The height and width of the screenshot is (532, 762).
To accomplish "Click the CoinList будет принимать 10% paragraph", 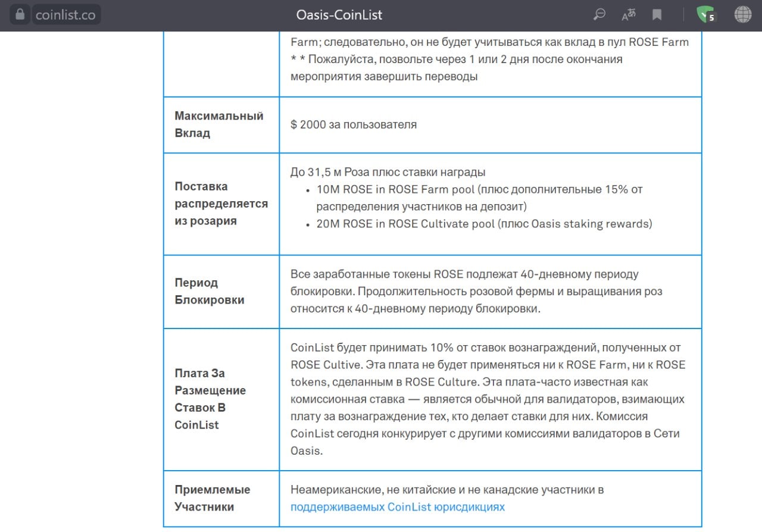I will pos(488,399).
